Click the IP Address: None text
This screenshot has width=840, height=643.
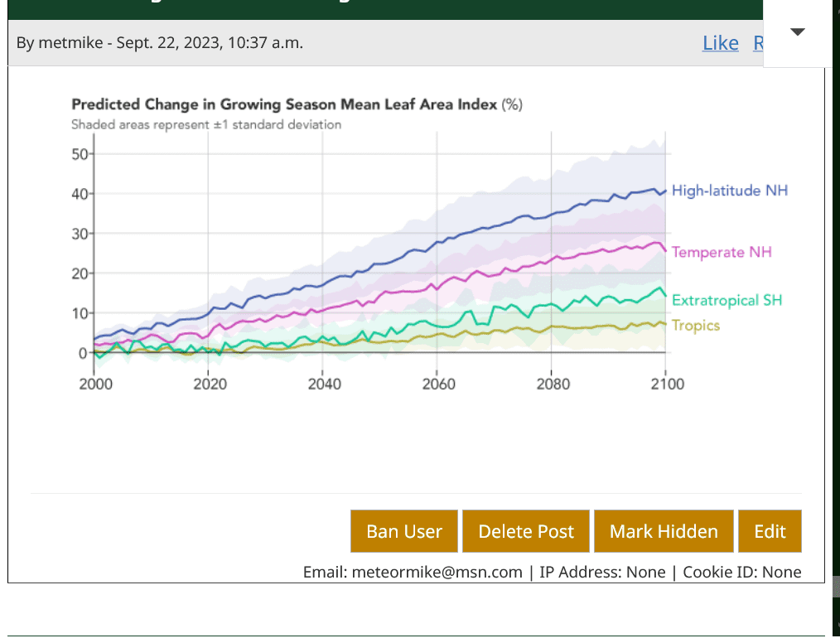click(602, 572)
